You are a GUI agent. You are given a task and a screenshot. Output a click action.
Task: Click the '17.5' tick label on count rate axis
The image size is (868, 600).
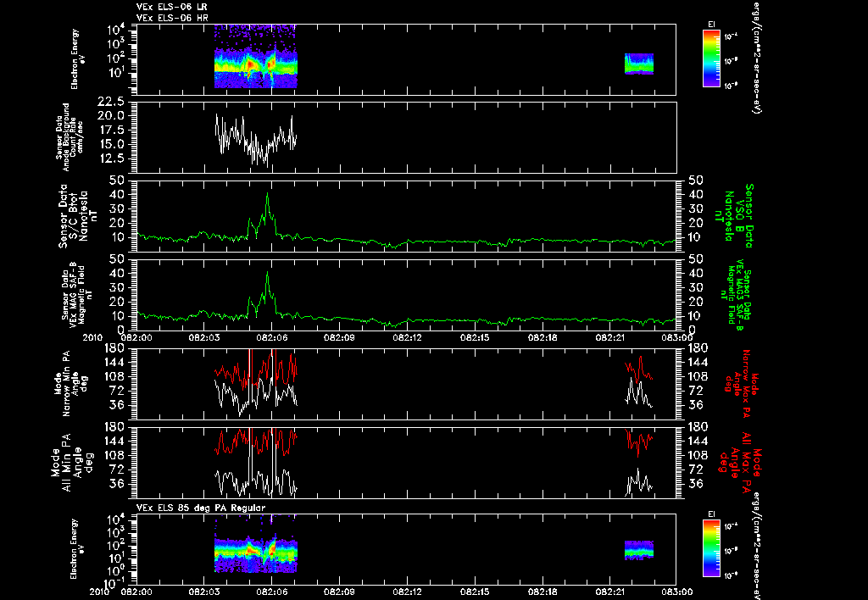point(111,130)
